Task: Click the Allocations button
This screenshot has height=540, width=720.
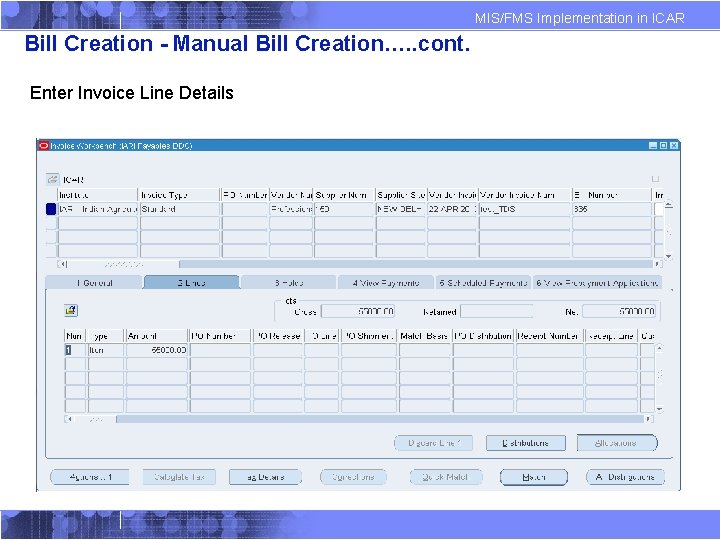Action: click(617, 443)
